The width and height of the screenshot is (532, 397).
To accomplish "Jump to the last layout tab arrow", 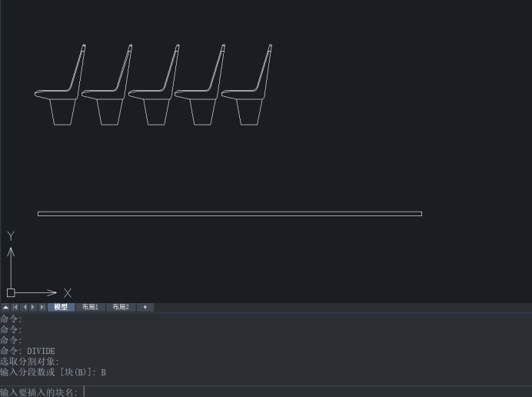I will (42, 307).
